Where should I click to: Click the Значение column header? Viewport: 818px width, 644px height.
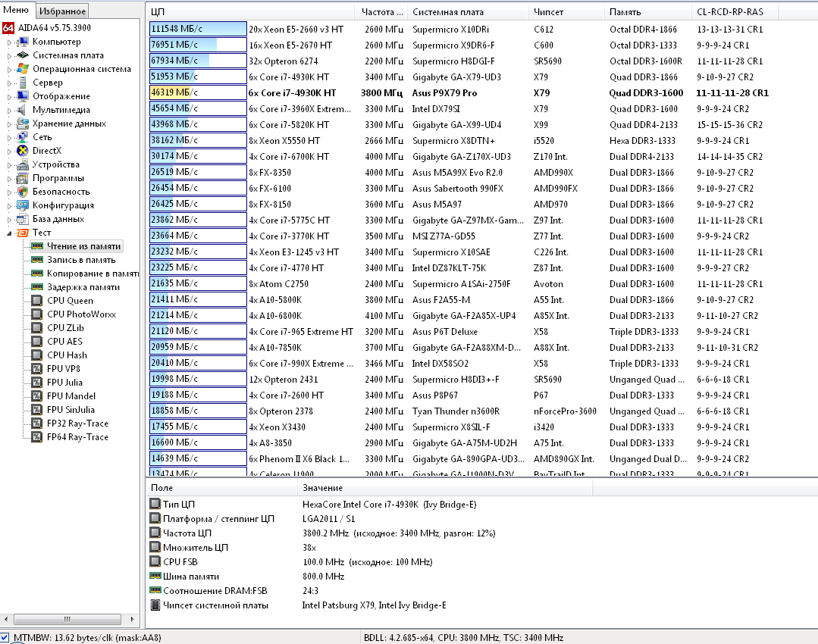pos(445,488)
